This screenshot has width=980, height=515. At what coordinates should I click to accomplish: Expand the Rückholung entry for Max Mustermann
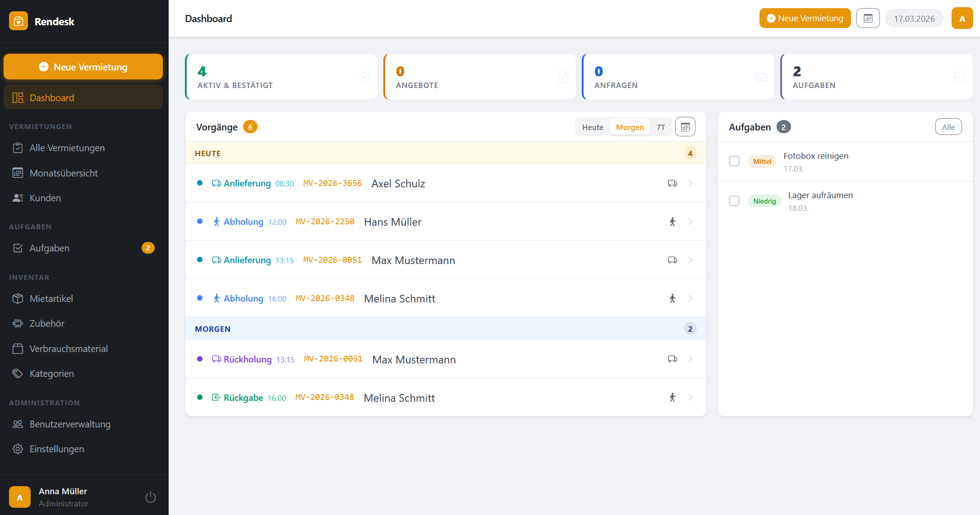(690, 359)
